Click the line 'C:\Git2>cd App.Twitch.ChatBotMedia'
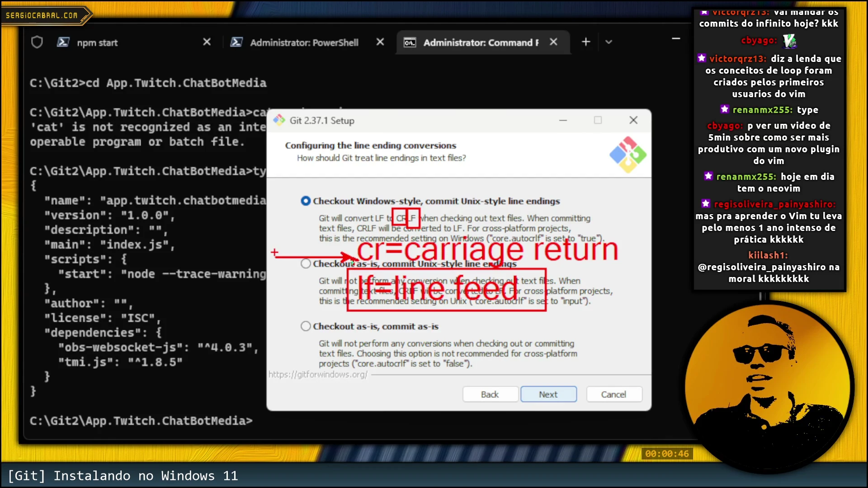Screen dimensions: 868x488 tap(148, 83)
